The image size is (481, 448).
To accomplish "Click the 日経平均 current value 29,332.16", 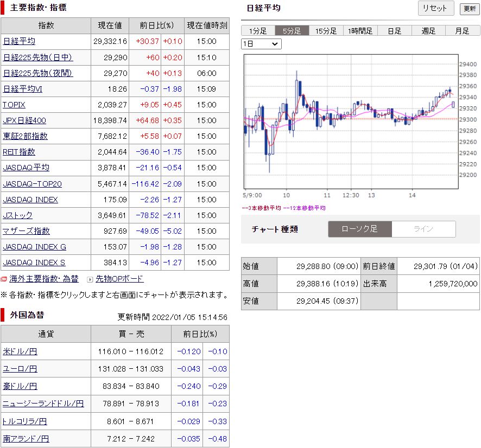I will click(x=110, y=41).
